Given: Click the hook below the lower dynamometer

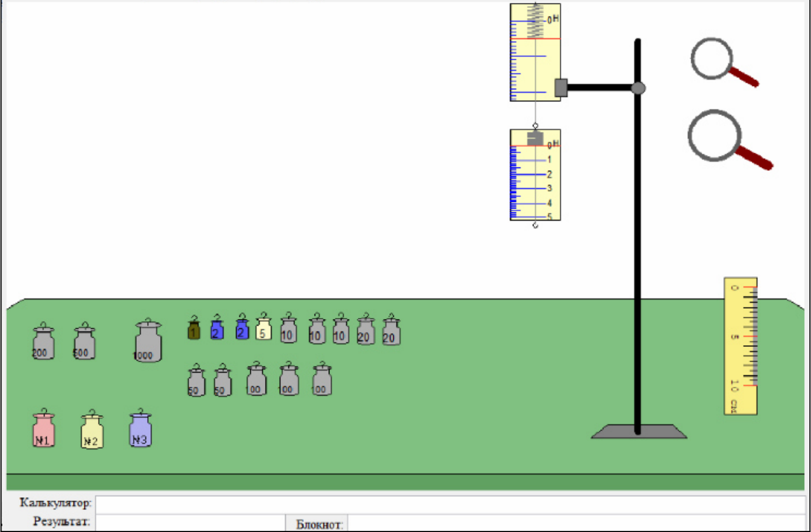Looking at the screenshot, I should (x=535, y=225).
